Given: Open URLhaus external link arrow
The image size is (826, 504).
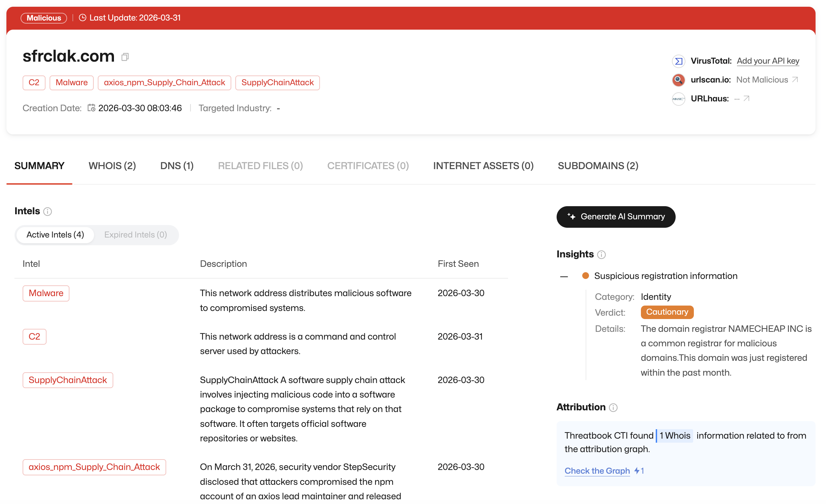Looking at the screenshot, I should (746, 99).
